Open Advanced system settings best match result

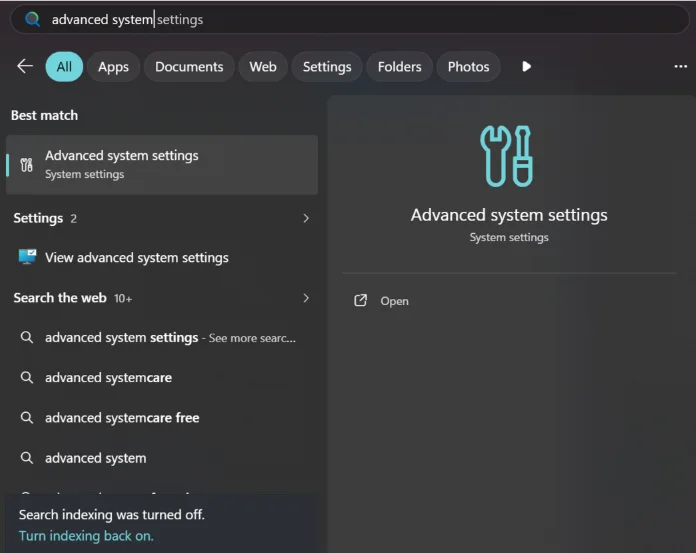pos(162,165)
